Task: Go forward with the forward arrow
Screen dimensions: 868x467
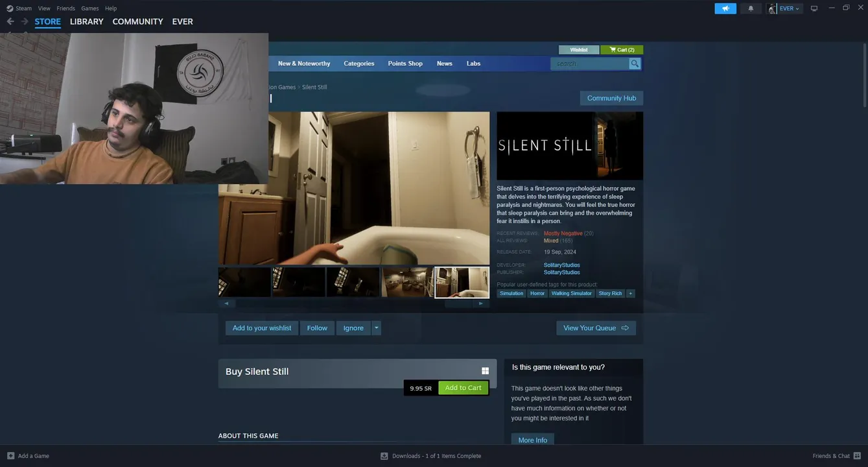Action: pos(25,21)
